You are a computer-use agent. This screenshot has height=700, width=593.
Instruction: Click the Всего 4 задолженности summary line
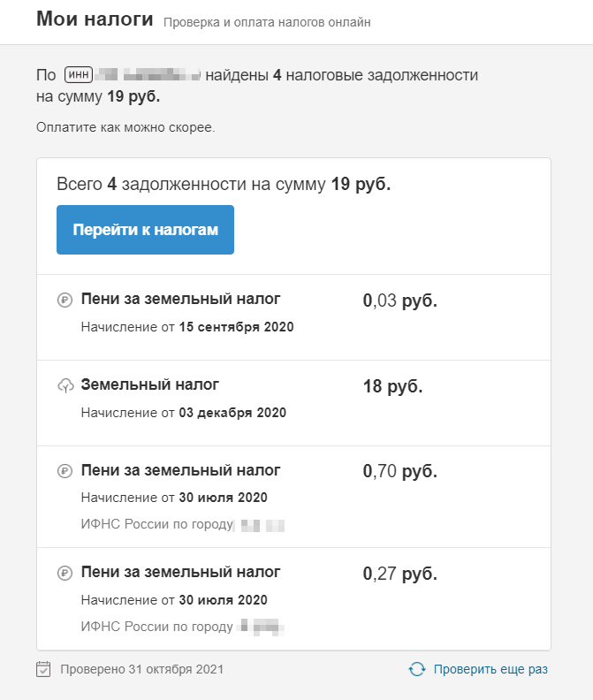223,185
